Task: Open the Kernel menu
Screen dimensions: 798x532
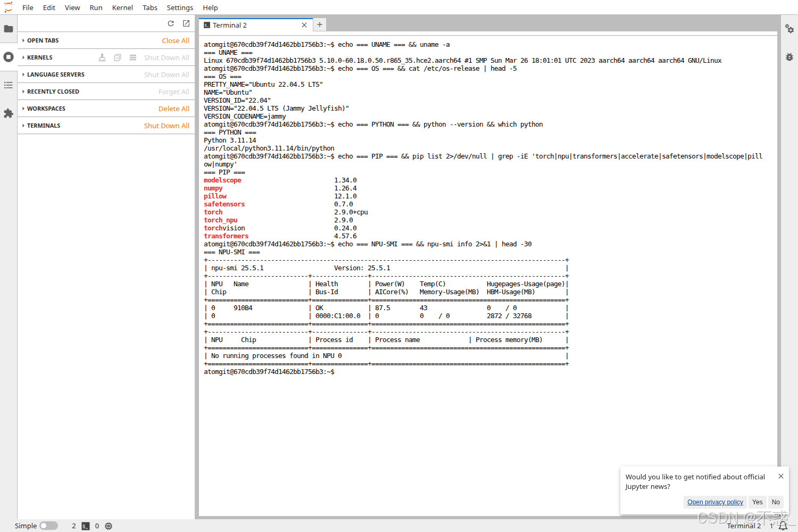Action: tap(122, 7)
